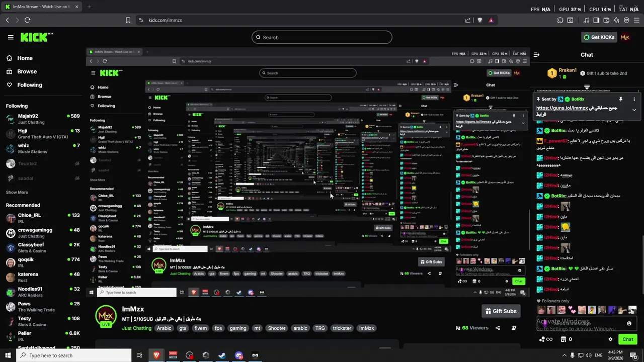Click the Kick search field
Viewport: 644px width, 362px height.
322,37
